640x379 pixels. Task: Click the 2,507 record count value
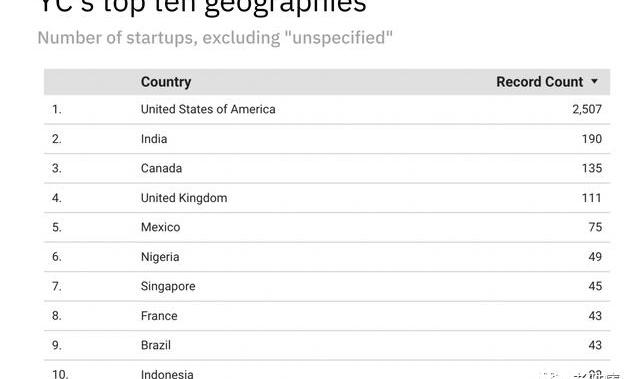[x=587, y=109]
